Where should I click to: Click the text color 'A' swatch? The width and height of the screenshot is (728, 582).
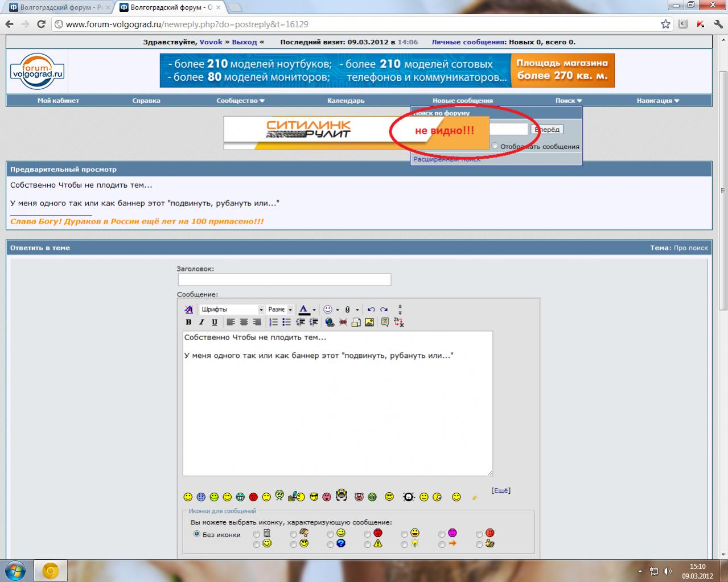click(304, 309)
